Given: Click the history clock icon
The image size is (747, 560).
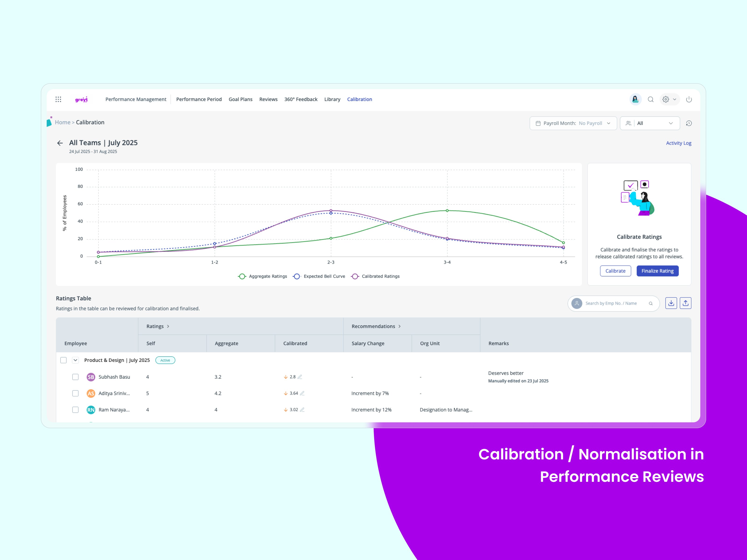Looking at the screenshot, I should point(689,123).
